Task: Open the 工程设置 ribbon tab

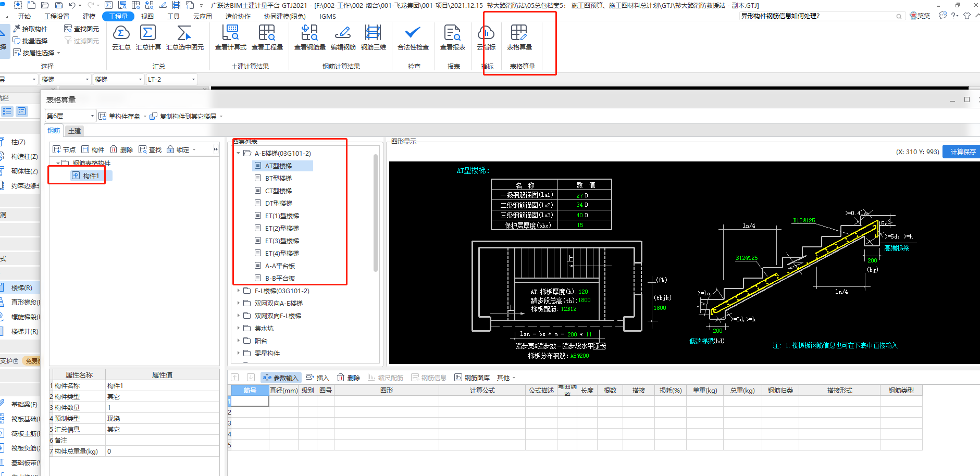Action: coord(57,16)
